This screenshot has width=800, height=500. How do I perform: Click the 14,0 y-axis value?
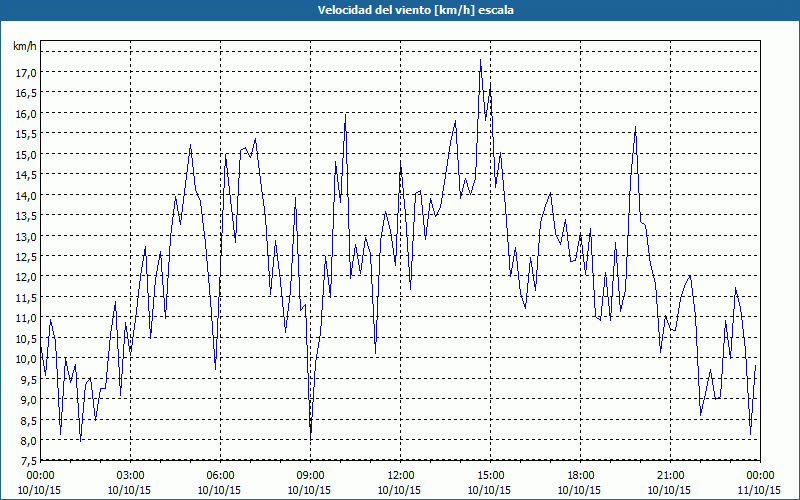(26, 195)
